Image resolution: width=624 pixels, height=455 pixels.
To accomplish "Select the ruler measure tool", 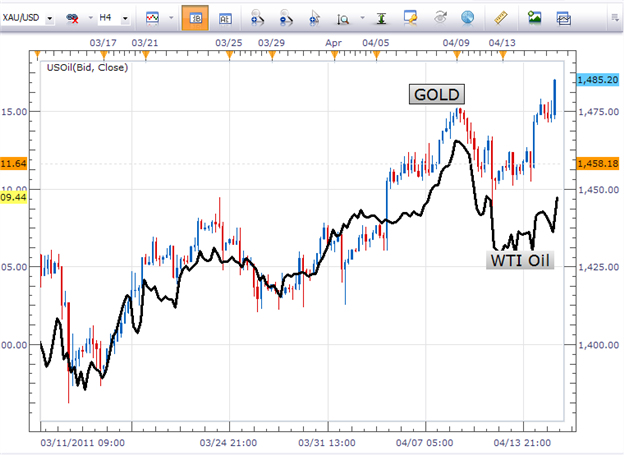I will pos(501,18).
